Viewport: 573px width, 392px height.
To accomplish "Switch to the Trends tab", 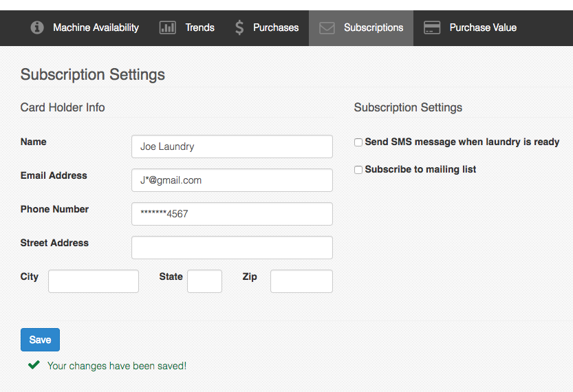I will tap(199, 28).
